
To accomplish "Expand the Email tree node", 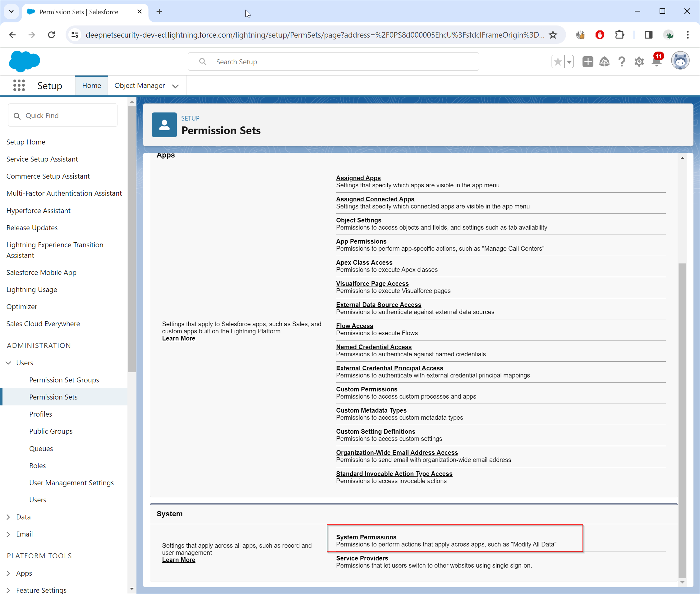I will pyautogui.click(x=8, y=534).
